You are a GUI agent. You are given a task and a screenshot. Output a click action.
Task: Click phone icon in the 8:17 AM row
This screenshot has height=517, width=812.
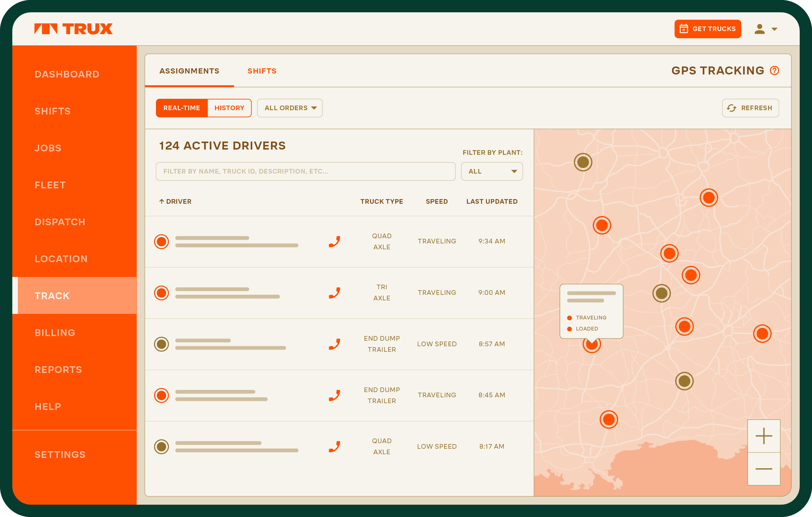pos(334,447)
